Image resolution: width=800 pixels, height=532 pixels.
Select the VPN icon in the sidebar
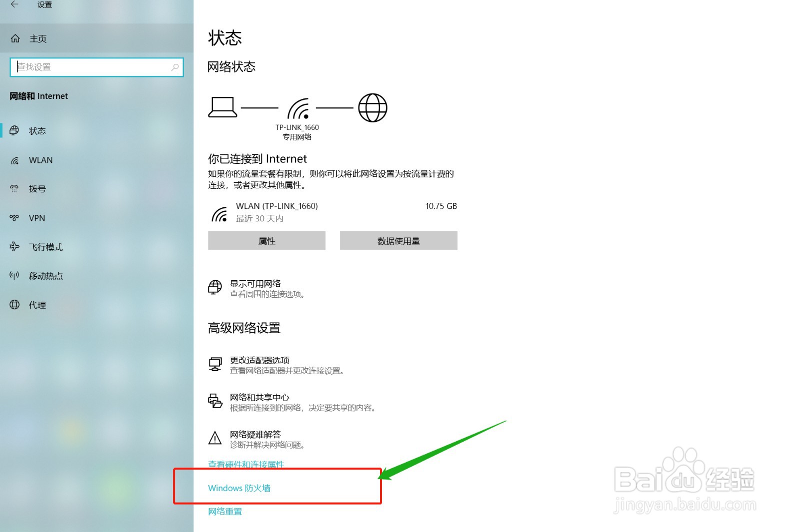pos(14,218)
